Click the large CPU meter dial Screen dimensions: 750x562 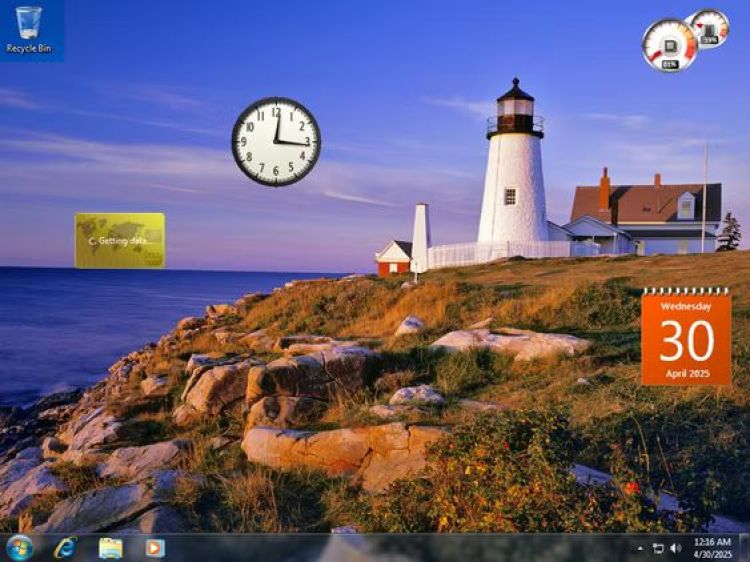[x=668, y=42]
